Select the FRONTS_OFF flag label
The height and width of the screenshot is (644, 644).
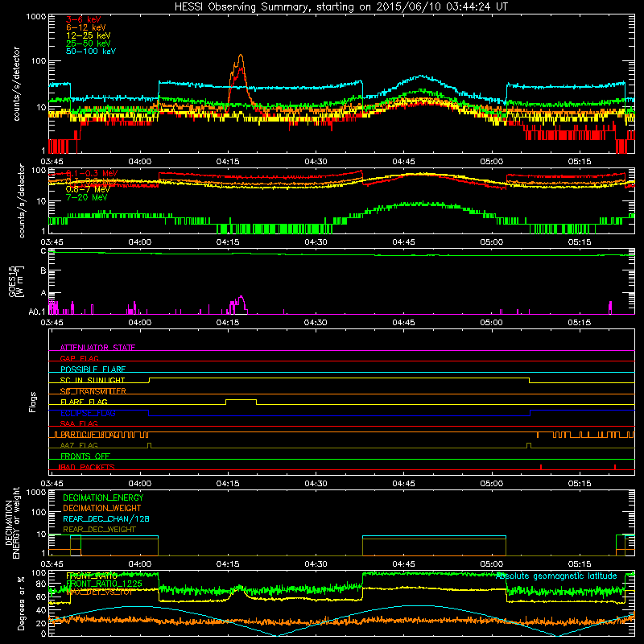point(85,456)
